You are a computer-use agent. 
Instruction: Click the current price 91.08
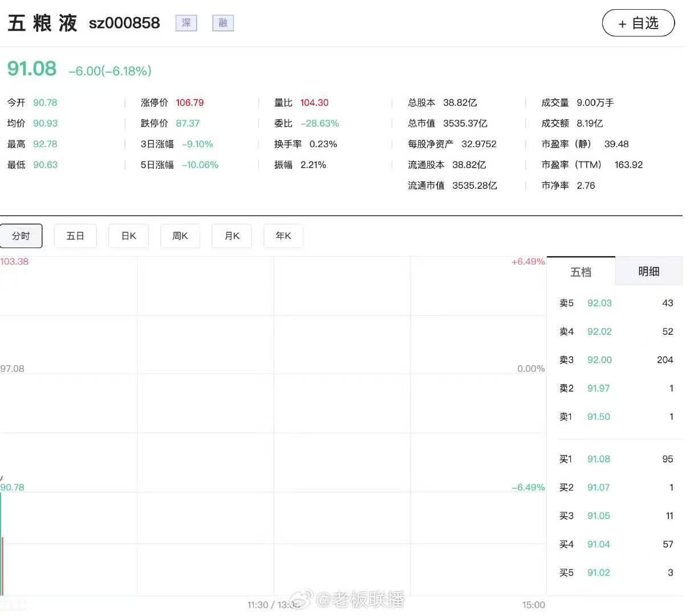pyautogui.click(x=32, y=68)
